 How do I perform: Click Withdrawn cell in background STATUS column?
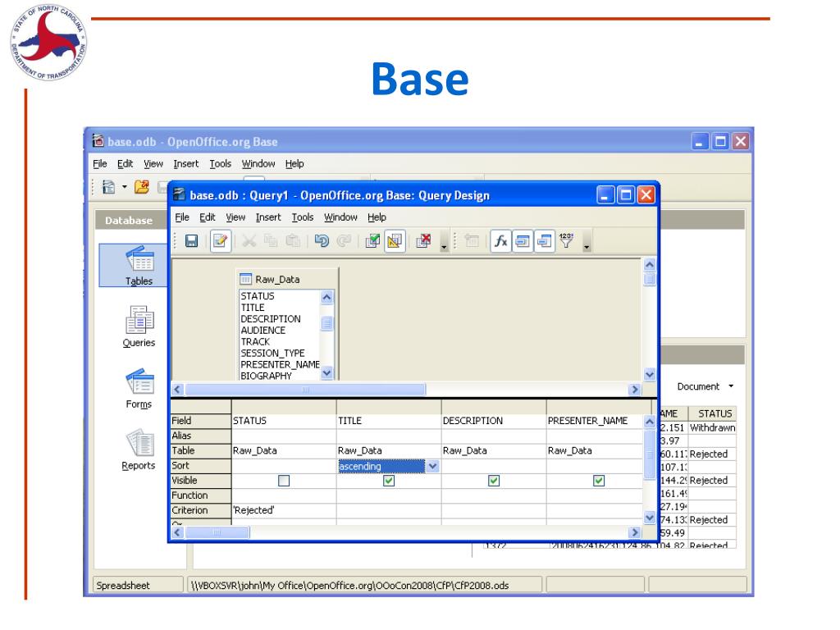pyautogui.click(x=712, y=427)
